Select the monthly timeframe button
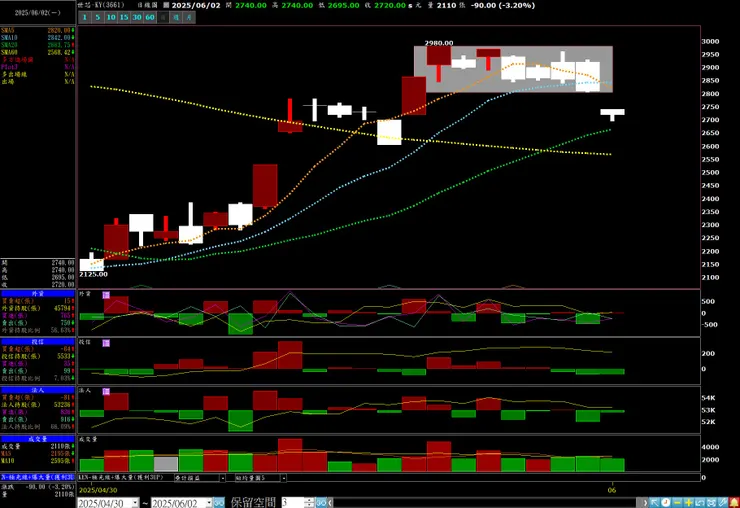 tap(189, 17)
